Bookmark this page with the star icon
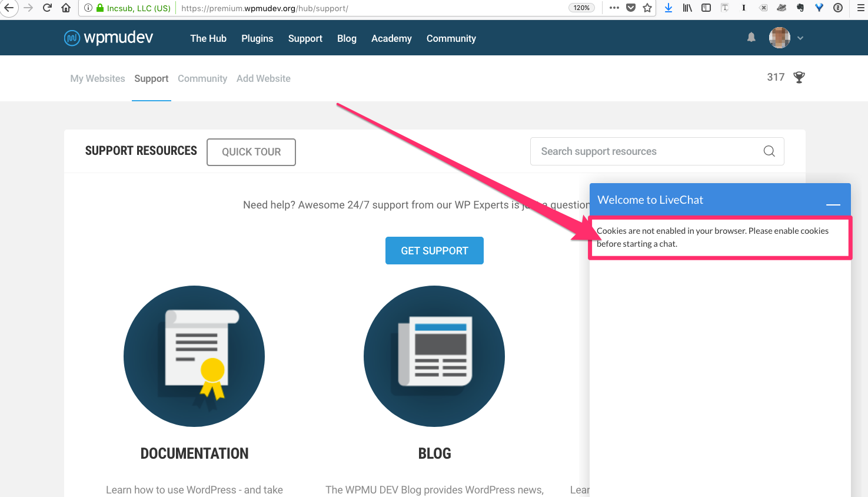Image resolution: width=868 pixels, height=497 pixels. click(647, 8)
